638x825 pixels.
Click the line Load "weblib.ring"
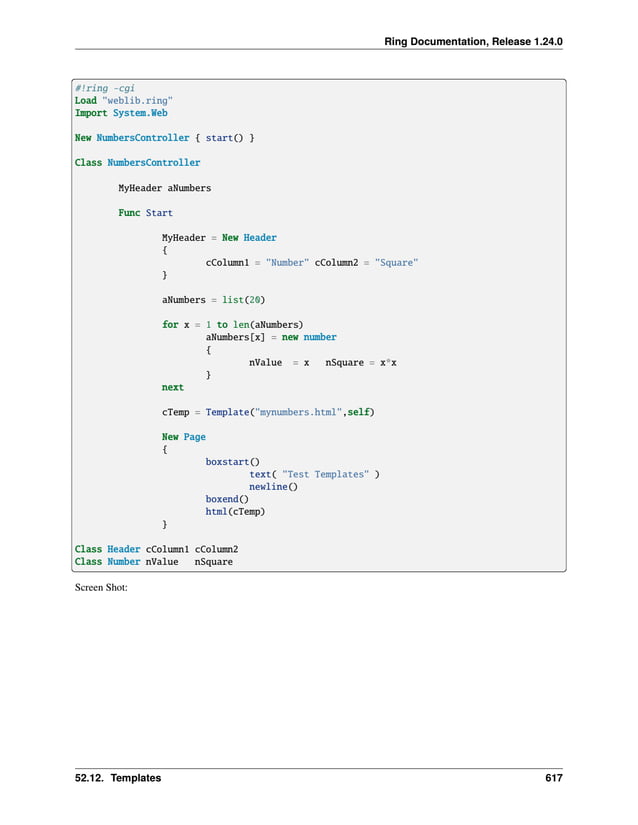[124, 100]
